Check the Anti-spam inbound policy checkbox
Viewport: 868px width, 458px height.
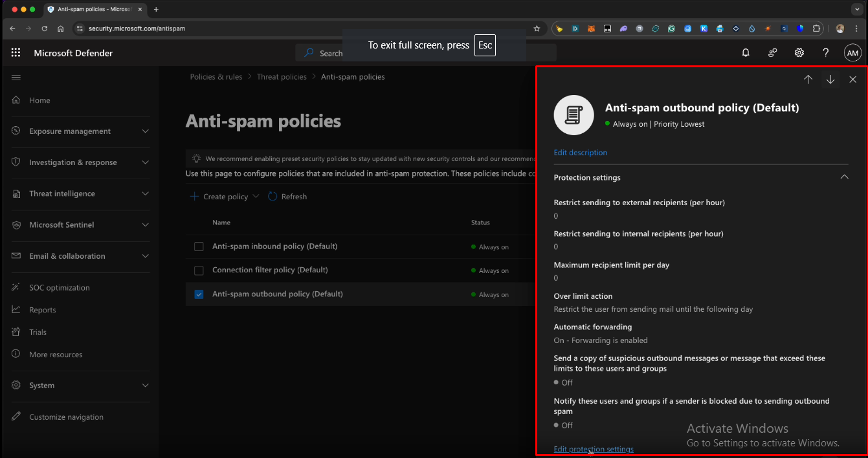pos(199,246)
